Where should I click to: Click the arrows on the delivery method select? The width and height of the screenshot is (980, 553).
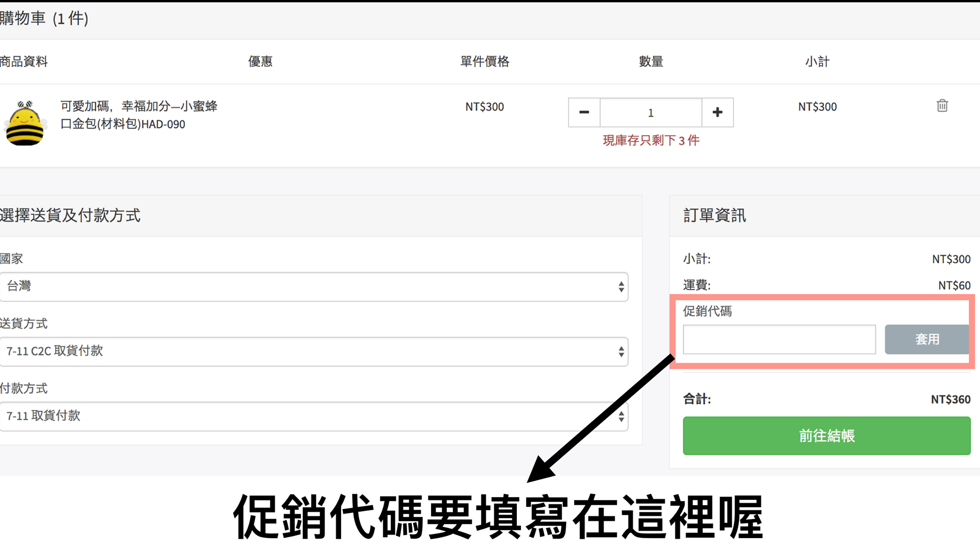(621, 352)
